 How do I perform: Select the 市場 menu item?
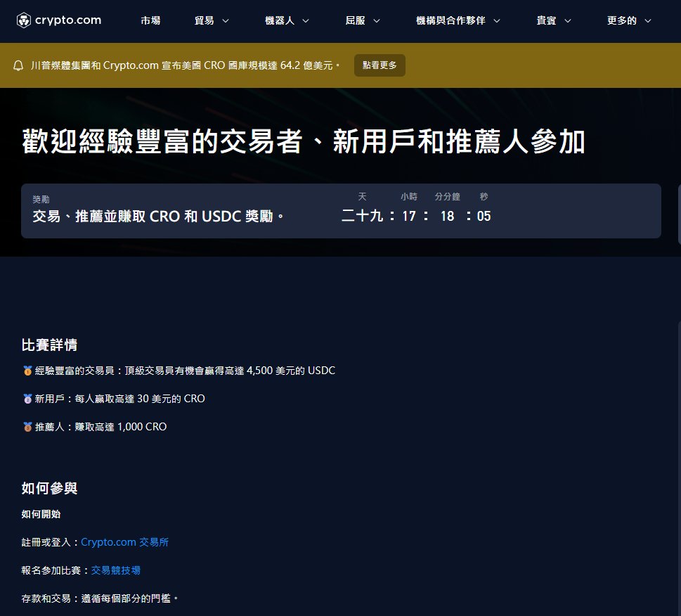tap(150, 21)
